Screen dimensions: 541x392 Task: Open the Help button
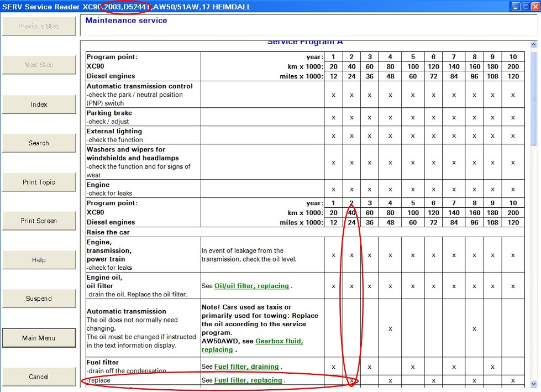39,260
